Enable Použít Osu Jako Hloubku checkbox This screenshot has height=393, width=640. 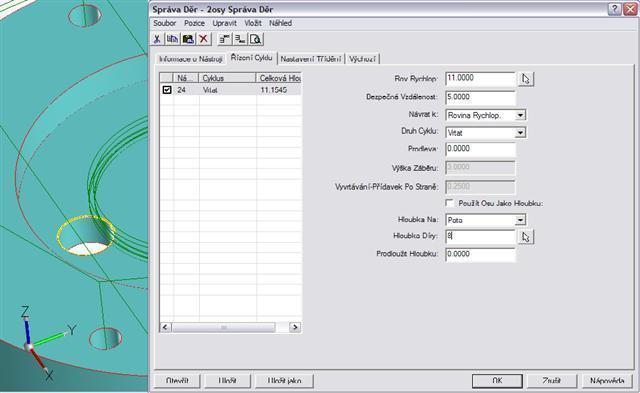pyautogui.click(x=449, y=203)
